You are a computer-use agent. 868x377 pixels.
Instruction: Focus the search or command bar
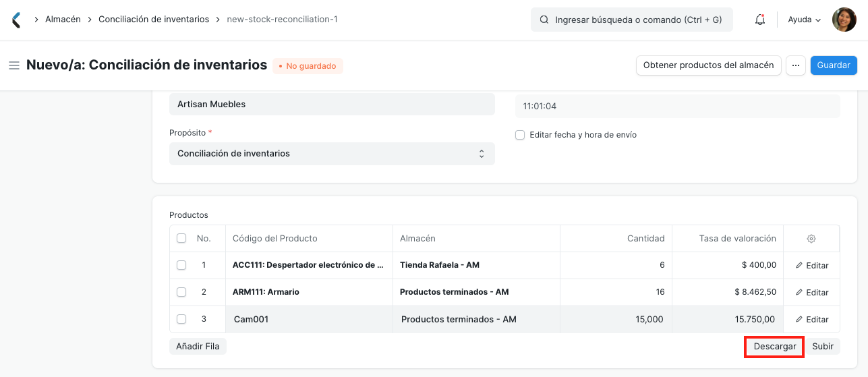pos(631,20)
